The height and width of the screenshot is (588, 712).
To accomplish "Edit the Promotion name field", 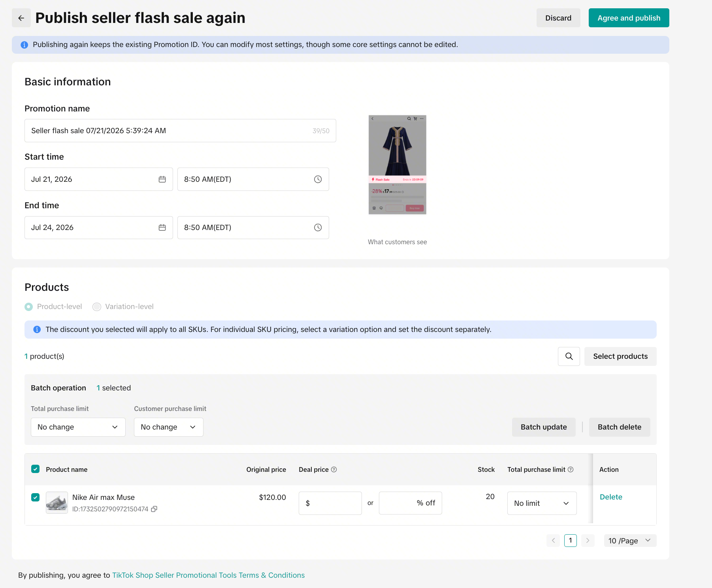I will [180, 131].
